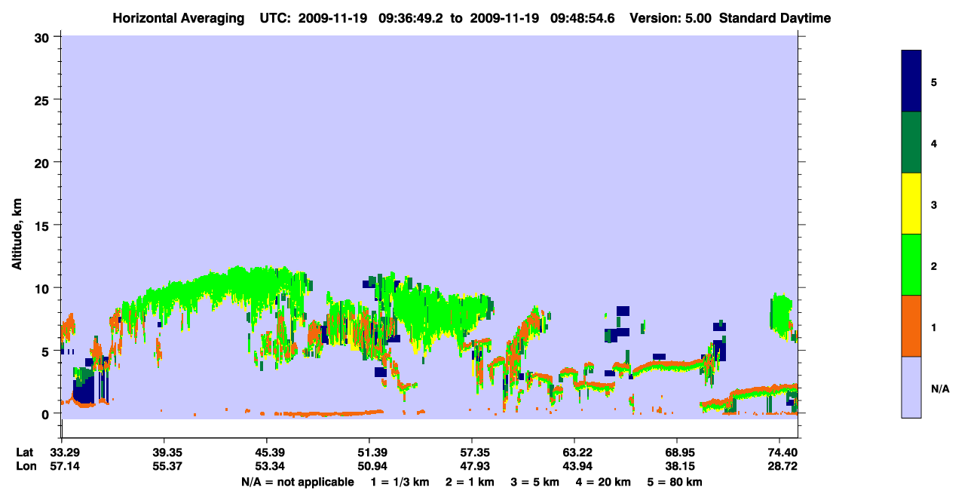Click the '3 = 5 km' legend text
This screenshot has width=980, height=503.
click(x=534, y=482)
